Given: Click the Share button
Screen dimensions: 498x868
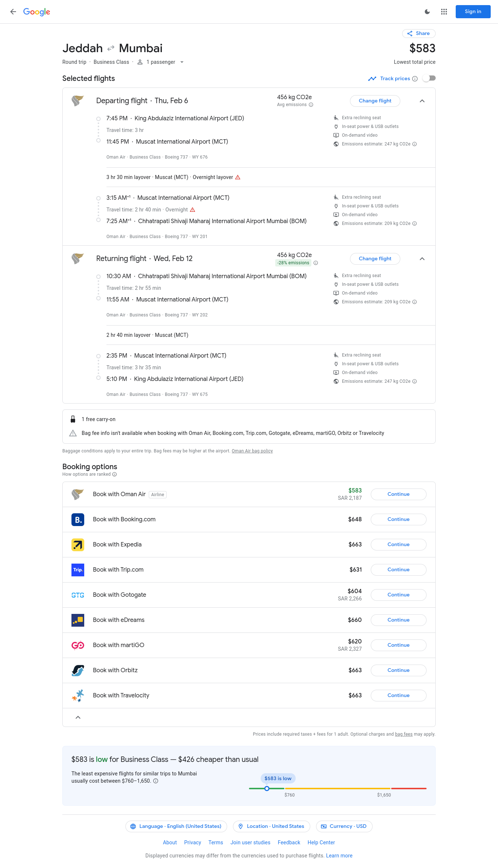Looking at the screenshot, I should pyautogui.click(x=419, y=34).
